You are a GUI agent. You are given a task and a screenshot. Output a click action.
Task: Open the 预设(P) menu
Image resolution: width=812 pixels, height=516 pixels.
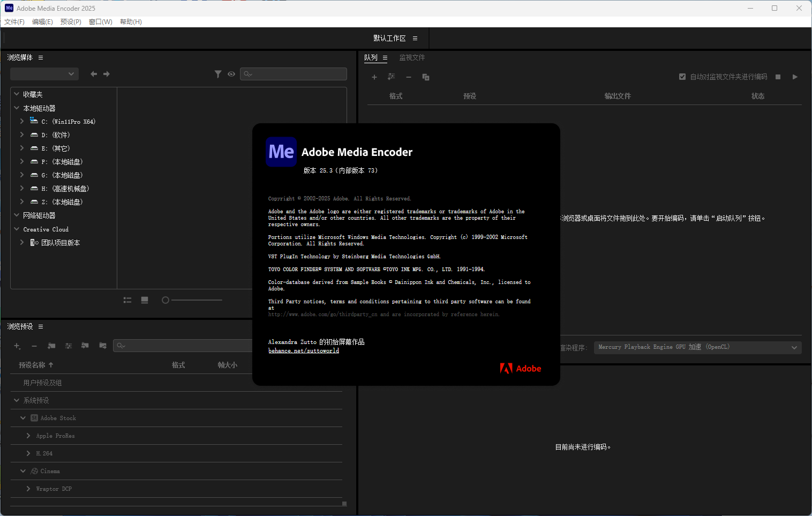[x=71, y=22]
